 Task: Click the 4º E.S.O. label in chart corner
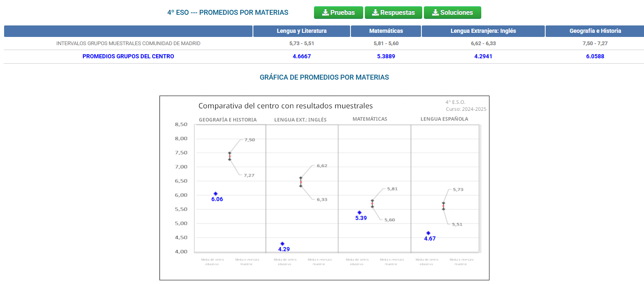click(x=455, y=102)
